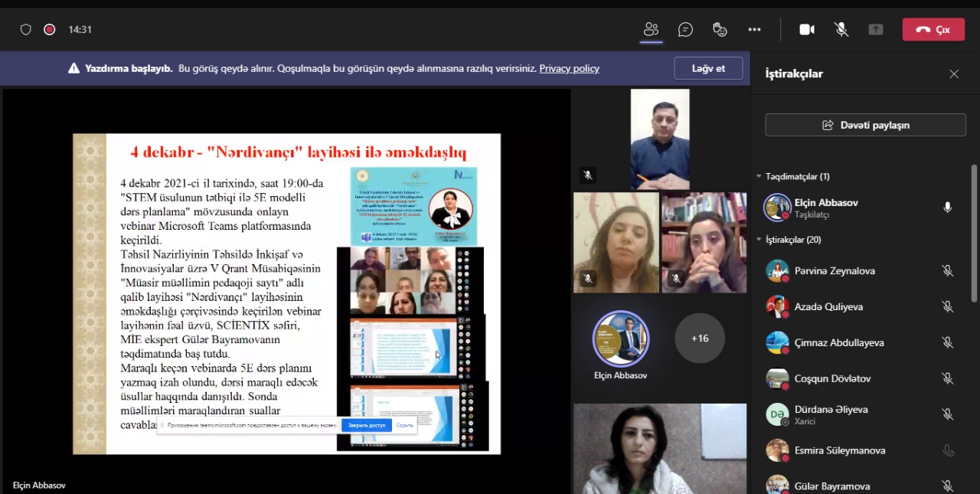Leave the meeting with Çıx button
980x494 pixels.
933,29
